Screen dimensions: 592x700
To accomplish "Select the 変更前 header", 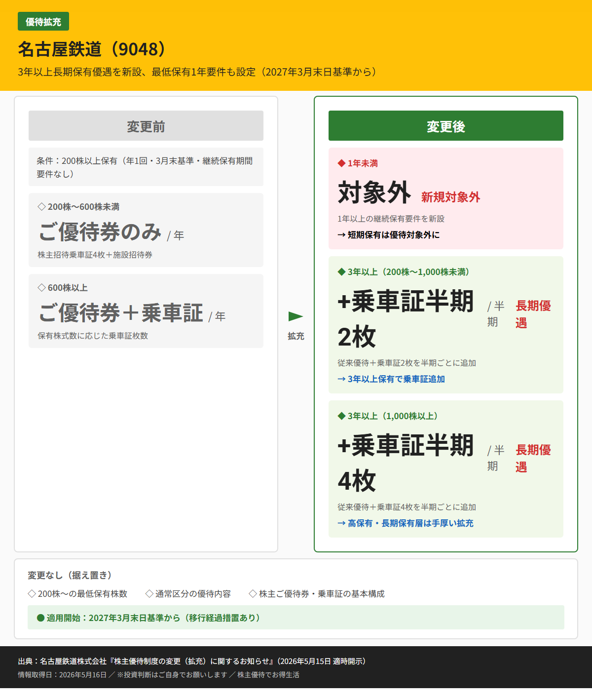I will 146,126.
